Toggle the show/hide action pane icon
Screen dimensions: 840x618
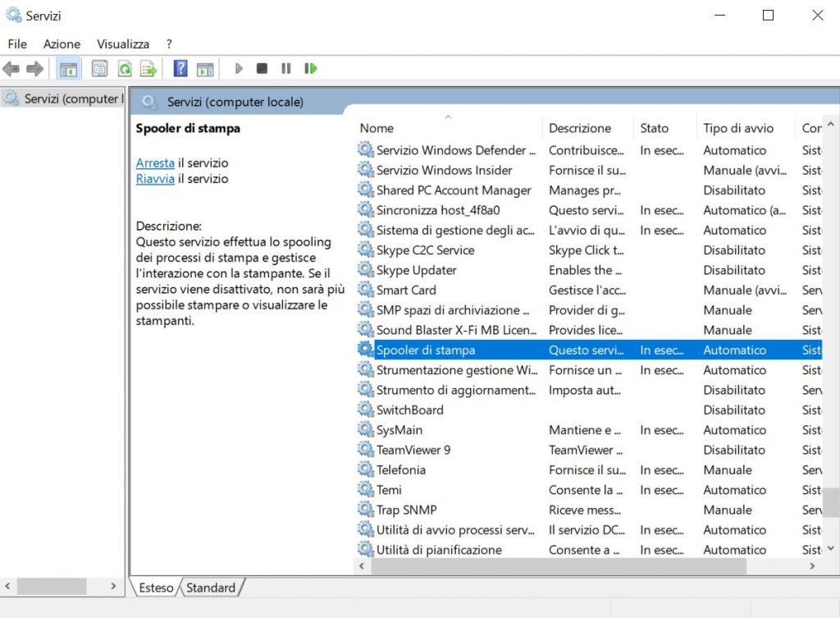pos(205,69)
